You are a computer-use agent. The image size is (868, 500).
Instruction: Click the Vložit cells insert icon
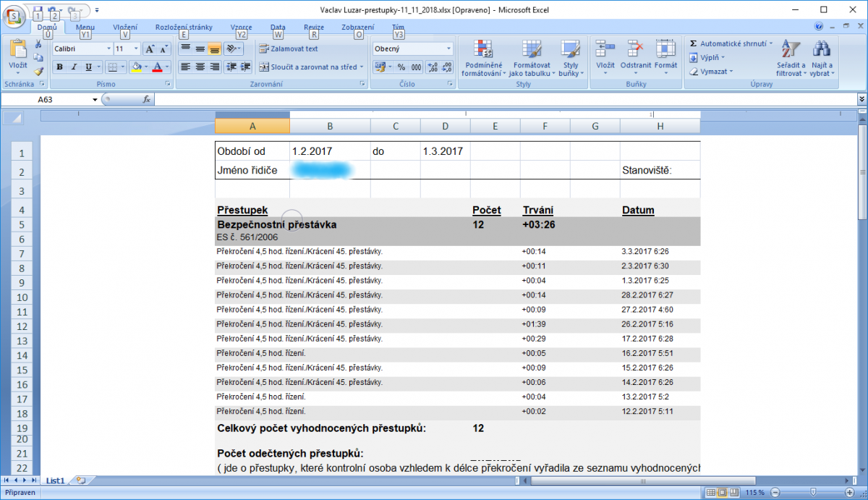(605, 49)
